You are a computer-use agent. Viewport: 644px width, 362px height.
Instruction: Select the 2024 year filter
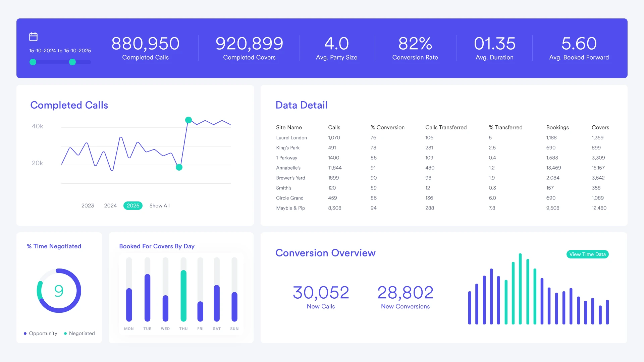click(110, 205)
